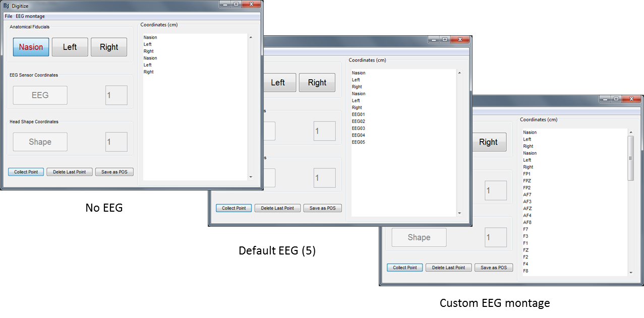Click the Shape button in the front-left Digitize window

[x=40, y=142]
